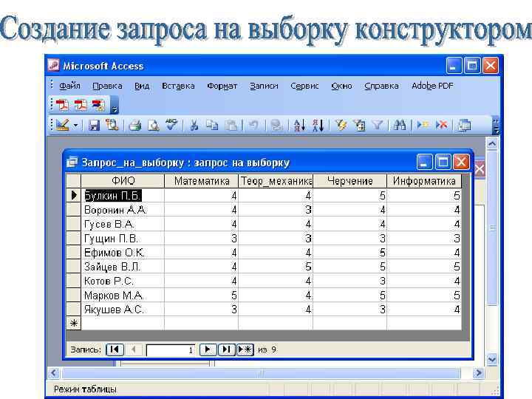This screenshot has width=532, height=399.
Task: Go to last record button
Action: (226, 349)
